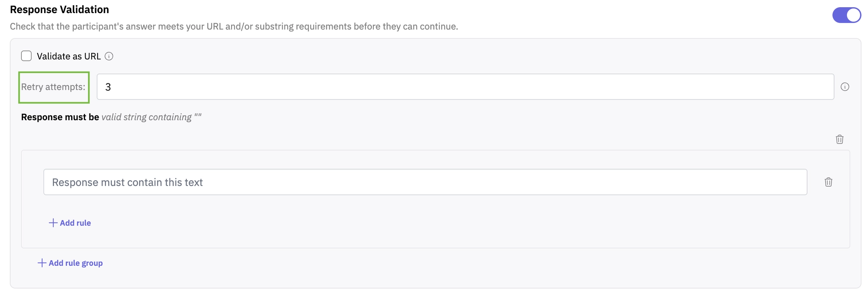Click the info icon beside Validate as URL
The width and height of the screenshot is (868, 295).
pos(109,56)
